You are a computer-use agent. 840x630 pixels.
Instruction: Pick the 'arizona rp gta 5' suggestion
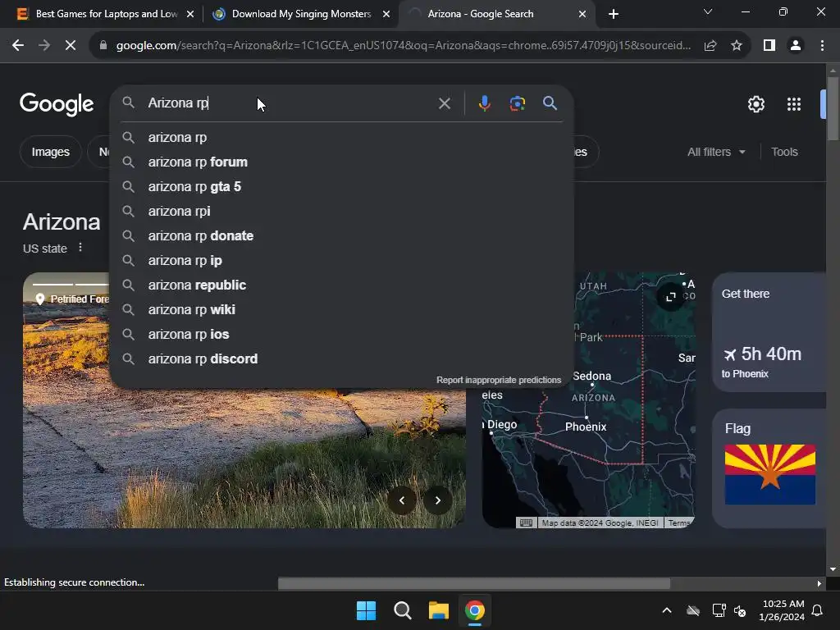pos(342,187)
